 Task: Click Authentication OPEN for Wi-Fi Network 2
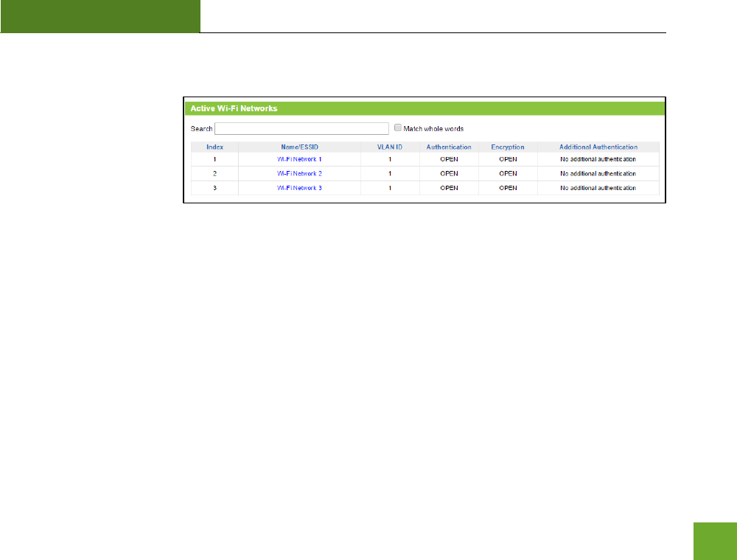[x=449, y=174]
